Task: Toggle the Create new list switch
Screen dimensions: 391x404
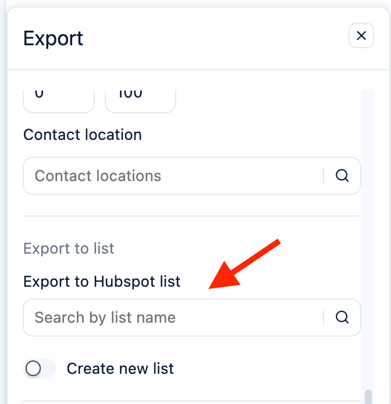Action: pyautogui.click(x=39, y=368)
